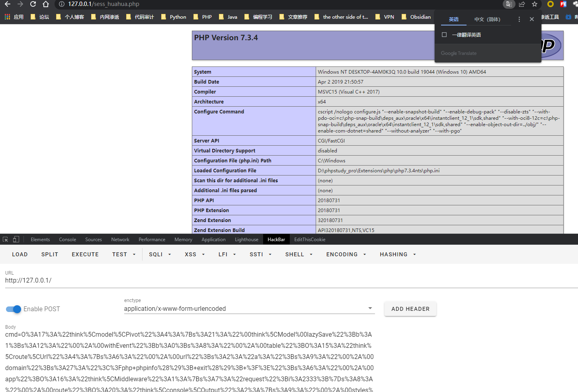
Task: Open the 文章推荐 bookmark folder
Action: [x=293, y=17]
